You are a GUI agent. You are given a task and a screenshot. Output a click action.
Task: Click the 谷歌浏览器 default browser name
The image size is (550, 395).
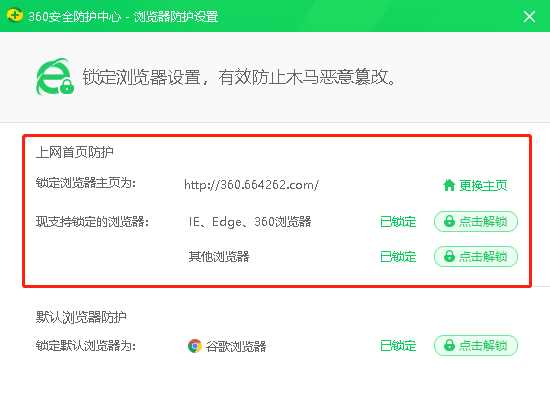tap(236, 347)
